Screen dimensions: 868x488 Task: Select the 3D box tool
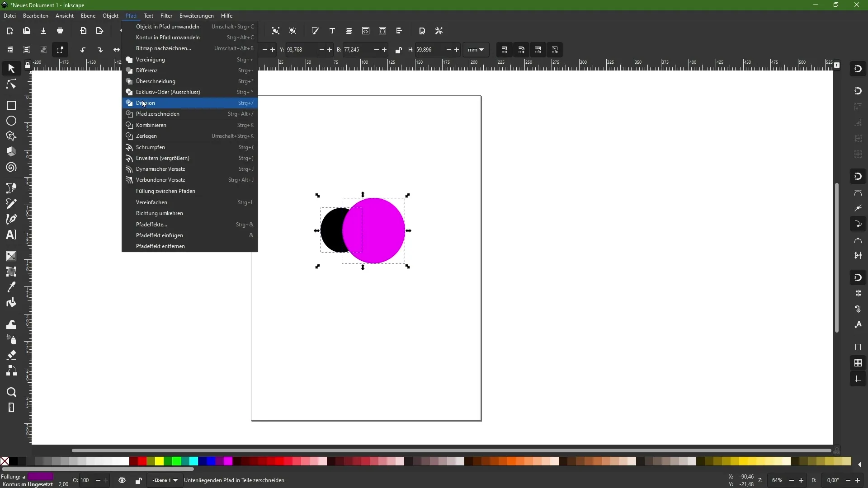click(x=11, y=152)
